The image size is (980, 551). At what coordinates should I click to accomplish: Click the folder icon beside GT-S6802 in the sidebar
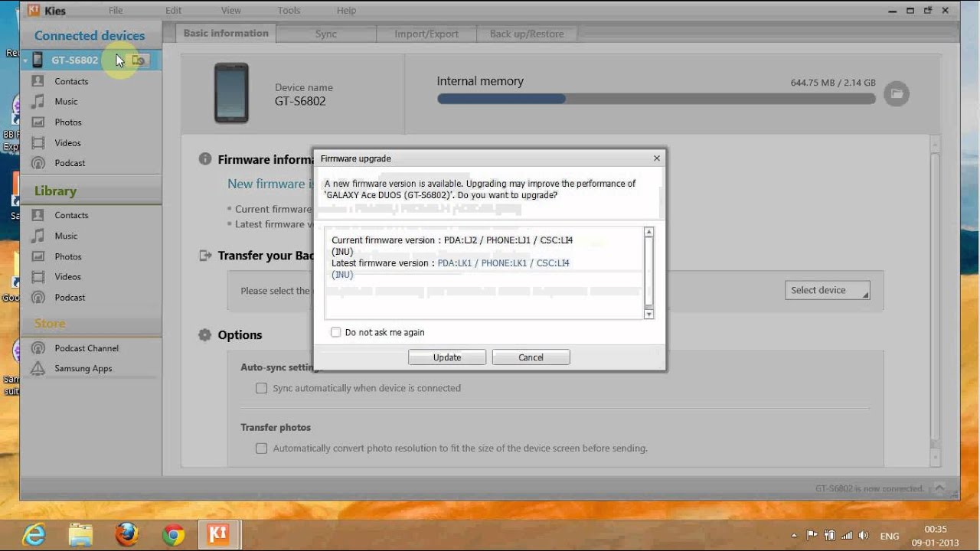click(139, 60)
